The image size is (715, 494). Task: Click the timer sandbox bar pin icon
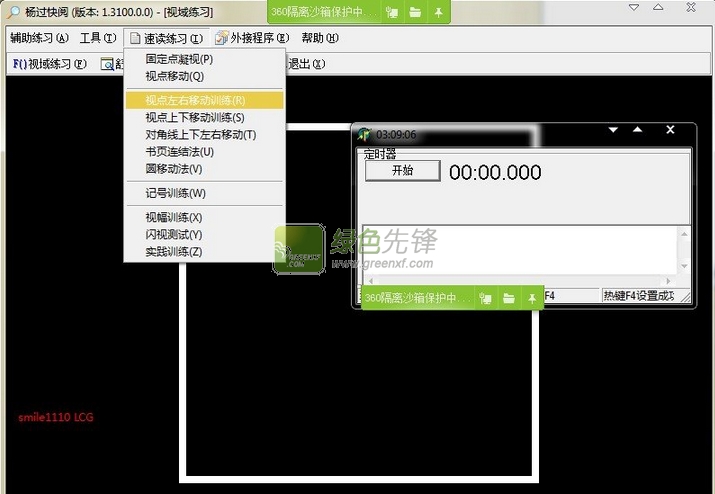click(532, 298)
